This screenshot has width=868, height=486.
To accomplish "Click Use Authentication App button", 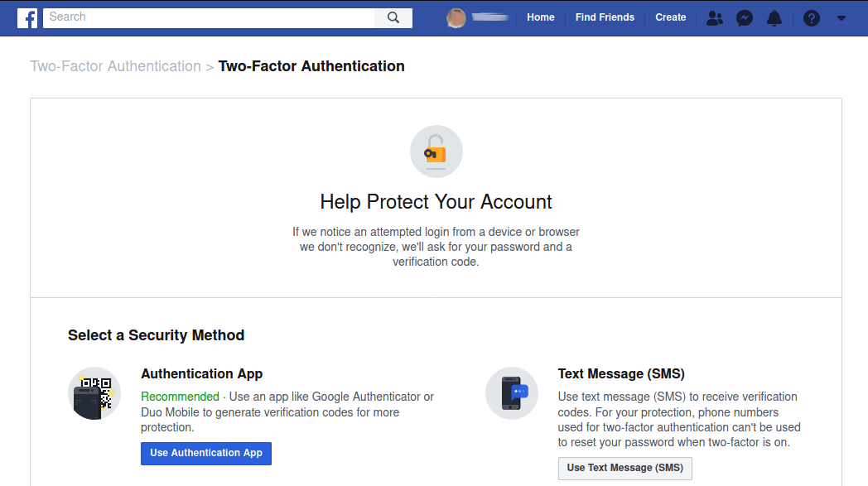I will [206, 454].
